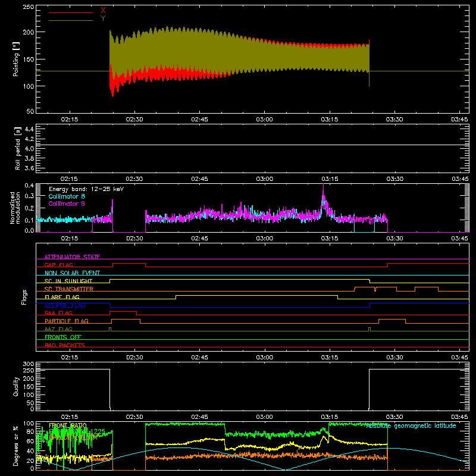This screenshot has width=476, height=476.
Task: Click the olive legend line for Y
Action: [71, 20]
